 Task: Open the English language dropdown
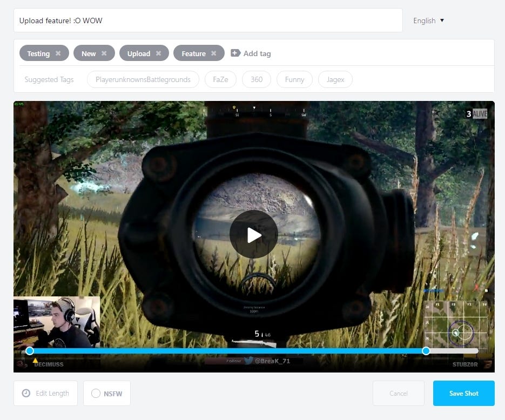pos(429,21)
